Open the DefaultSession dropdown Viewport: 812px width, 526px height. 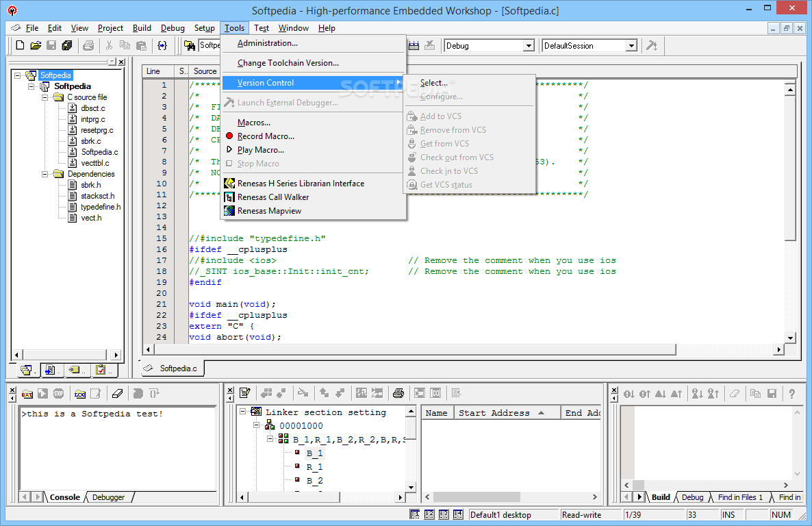click(x=631, y=46)
